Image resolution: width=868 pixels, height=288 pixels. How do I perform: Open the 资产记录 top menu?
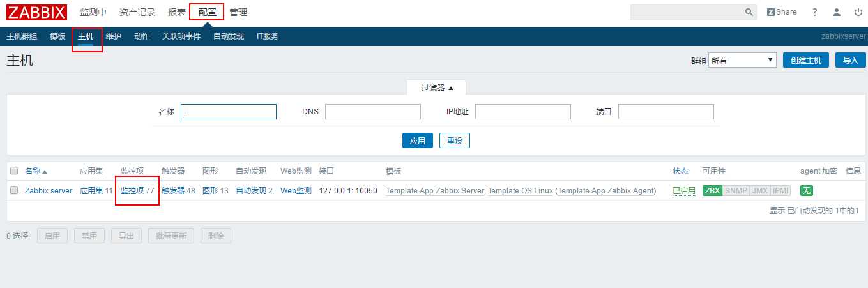click(138, 12)
